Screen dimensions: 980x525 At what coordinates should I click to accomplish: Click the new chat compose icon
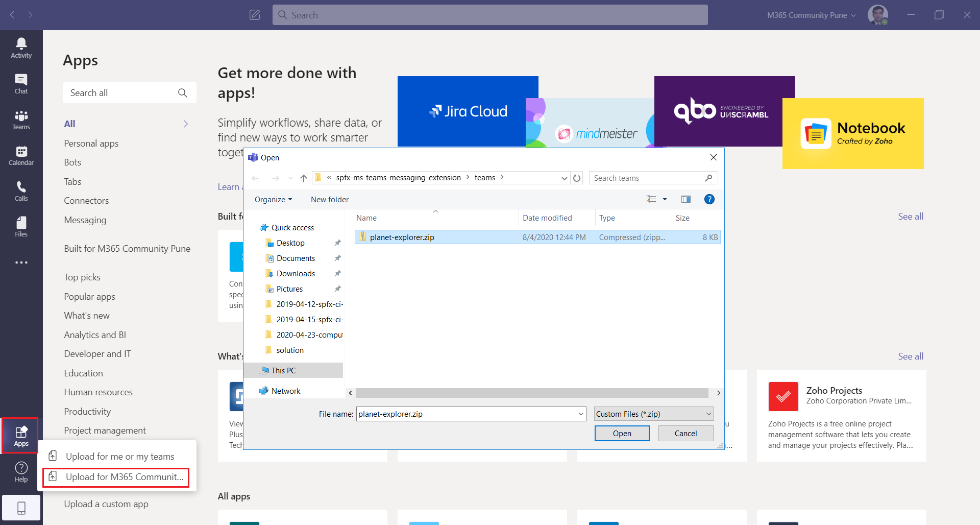tap(255, 15)
